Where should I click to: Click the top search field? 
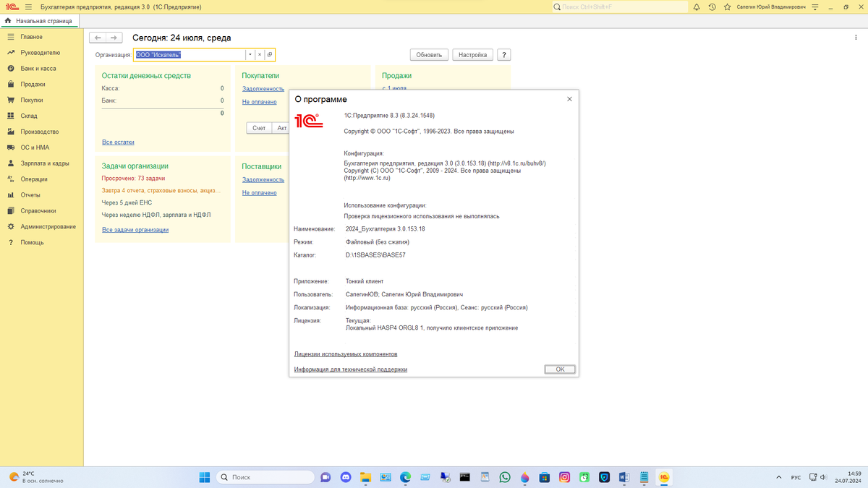coord(619,7)
